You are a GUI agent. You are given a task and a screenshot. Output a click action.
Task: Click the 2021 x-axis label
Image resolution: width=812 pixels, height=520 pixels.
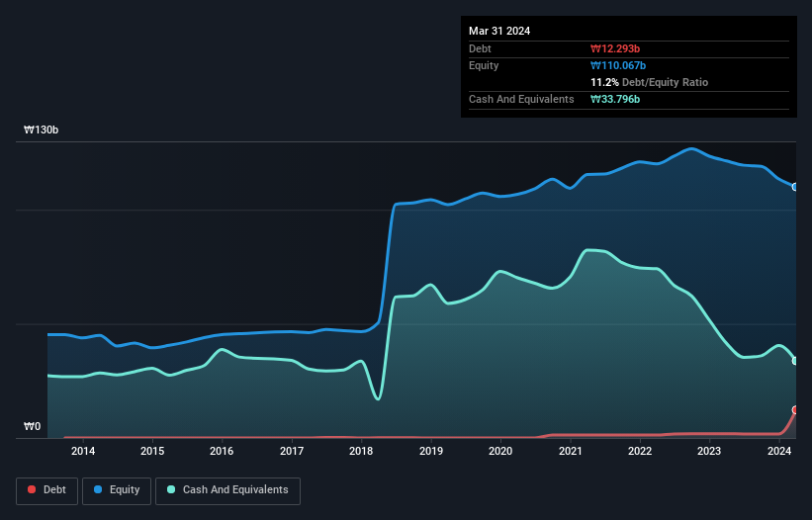click(570, 451)
